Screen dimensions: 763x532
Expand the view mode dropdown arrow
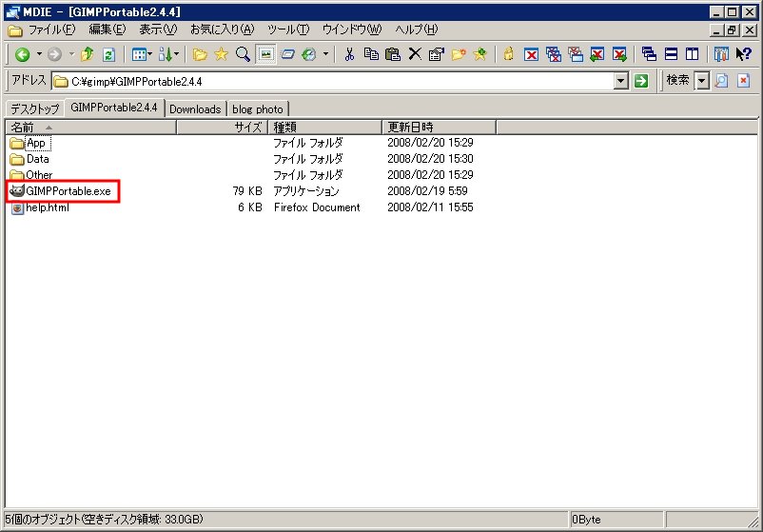[x=150, y=54]
